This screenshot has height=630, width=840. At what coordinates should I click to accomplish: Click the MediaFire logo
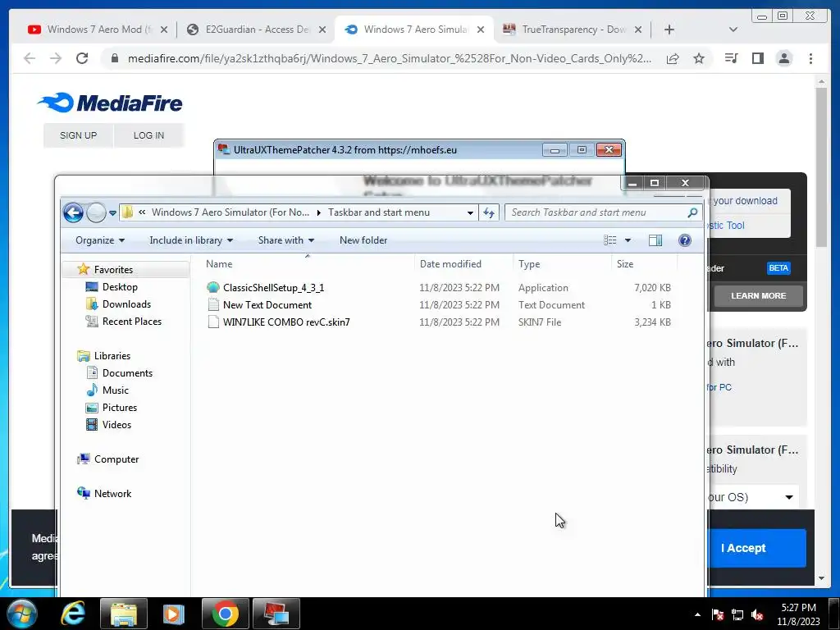tap(110, 103)
